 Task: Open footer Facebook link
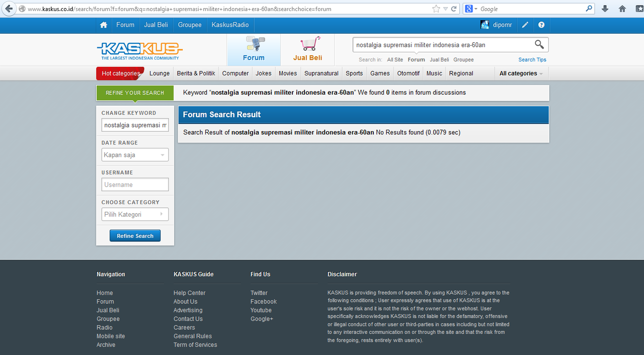coord(264,302)
